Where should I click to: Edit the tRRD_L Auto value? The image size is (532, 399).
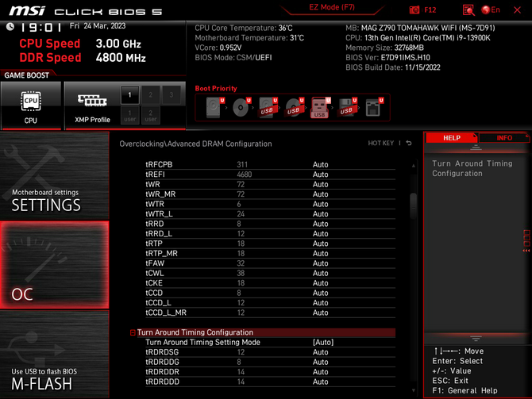click(x=320, y=233)
